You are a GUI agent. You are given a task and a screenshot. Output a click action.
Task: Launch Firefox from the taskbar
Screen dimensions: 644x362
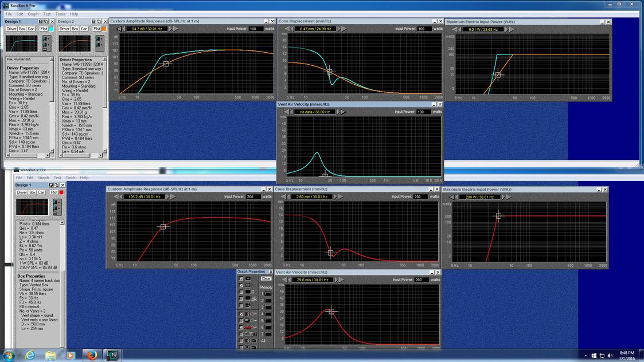(92, 355)
